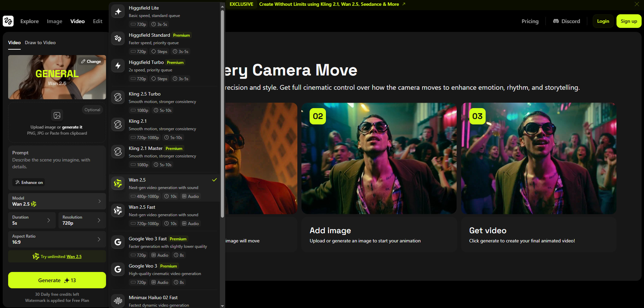Open the Resolution 720p dropdown

pos(82,220)
